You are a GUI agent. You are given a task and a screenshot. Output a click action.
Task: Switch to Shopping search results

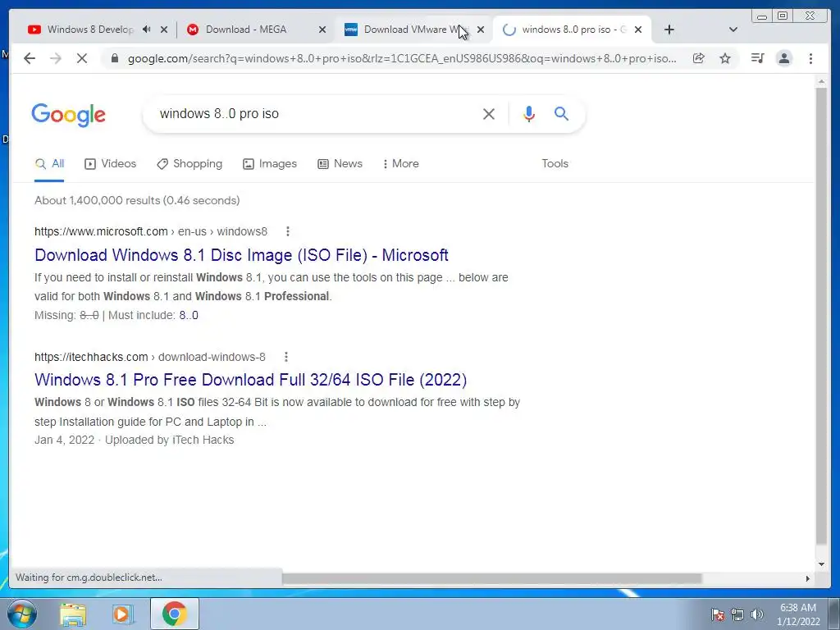189,163
